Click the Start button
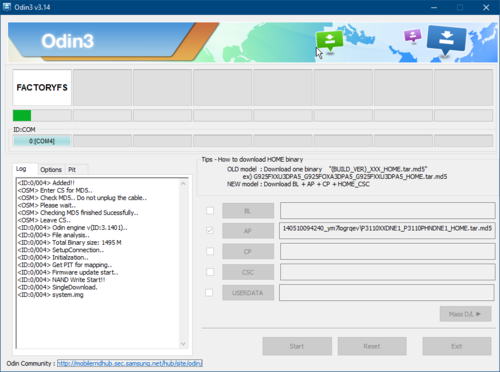Viewport: 500px width, 372px height. (297, 346)
